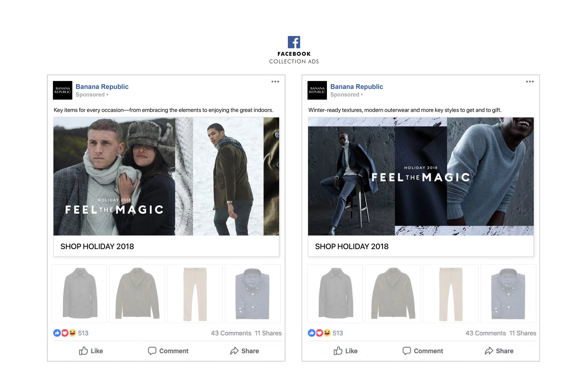The image size is (588, 380).
Task: Comment on the right ad post
Action: (x=423, y=351)
